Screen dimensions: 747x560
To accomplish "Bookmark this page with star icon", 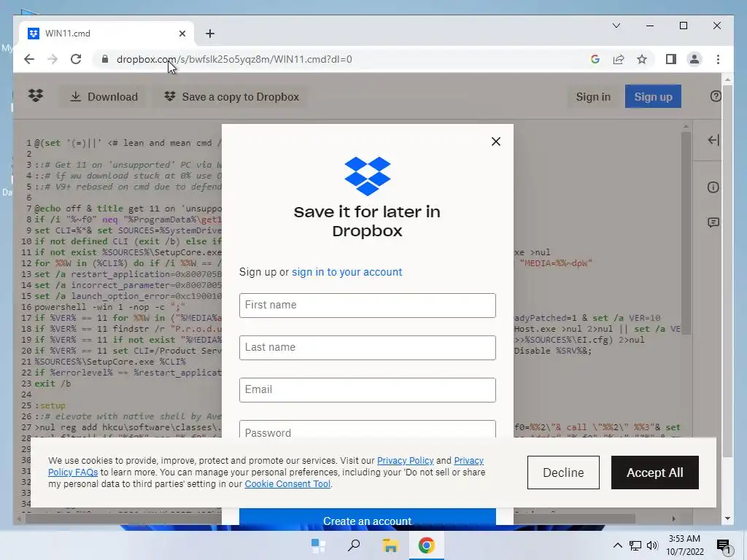I will (642, 59).
